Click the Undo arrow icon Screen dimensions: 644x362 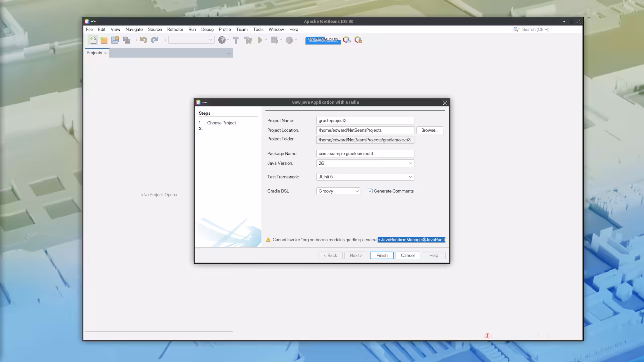144,40
